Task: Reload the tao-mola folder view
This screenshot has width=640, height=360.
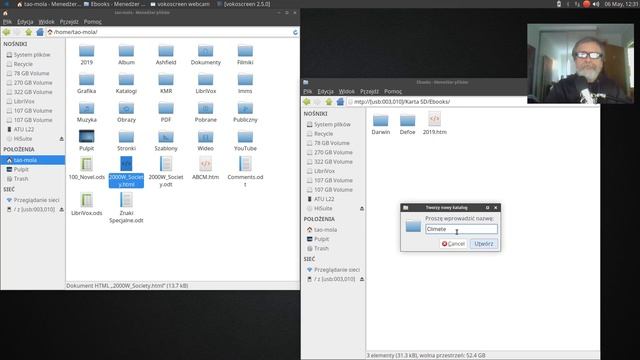Action: point(295,32)
